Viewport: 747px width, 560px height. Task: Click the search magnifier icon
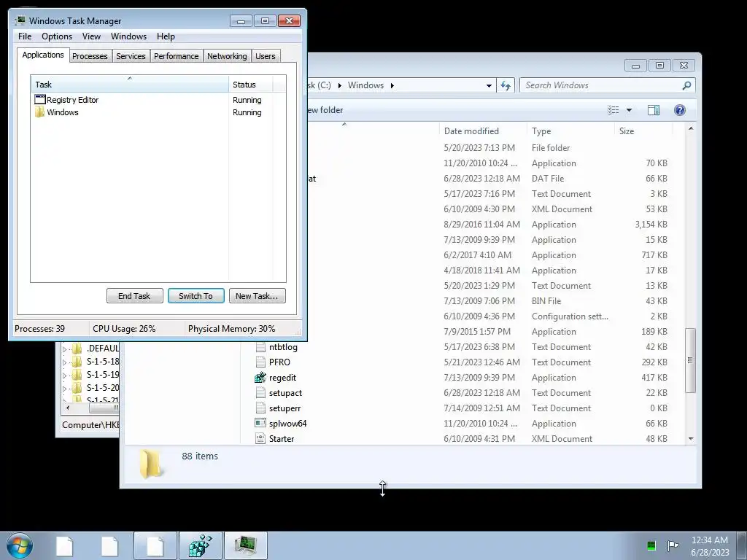coord(686,85)
